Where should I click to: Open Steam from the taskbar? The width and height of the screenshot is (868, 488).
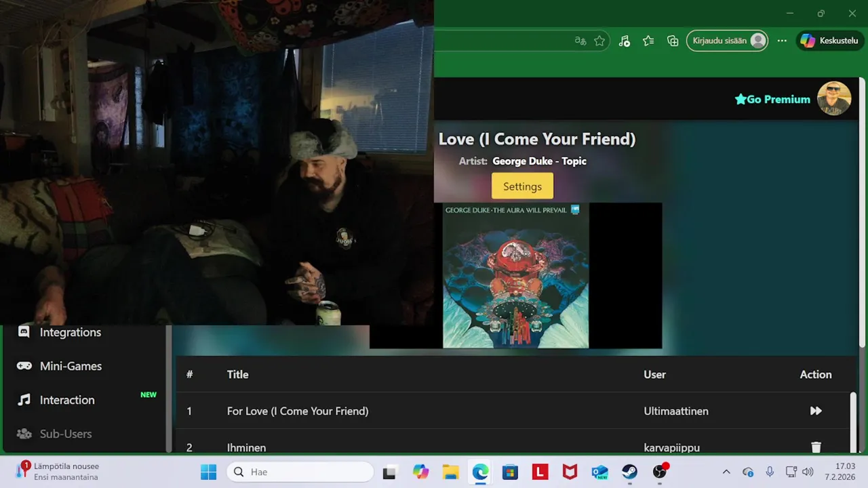(x=629, y=472)
